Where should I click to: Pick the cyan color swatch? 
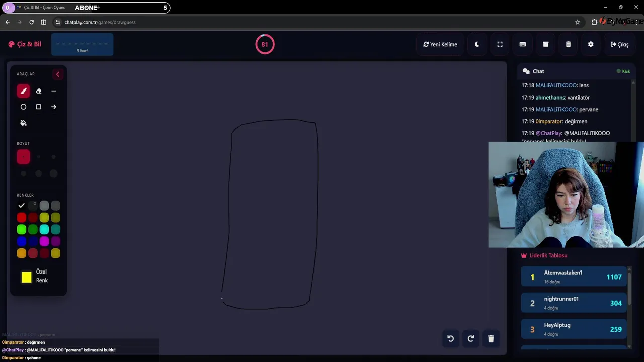(44, 229)
